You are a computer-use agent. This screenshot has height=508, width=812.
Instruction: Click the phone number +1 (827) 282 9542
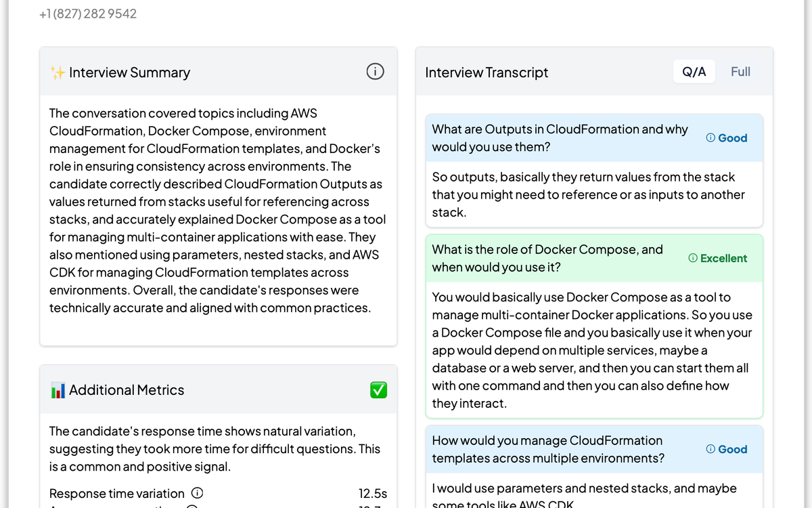tap(88, 14)
